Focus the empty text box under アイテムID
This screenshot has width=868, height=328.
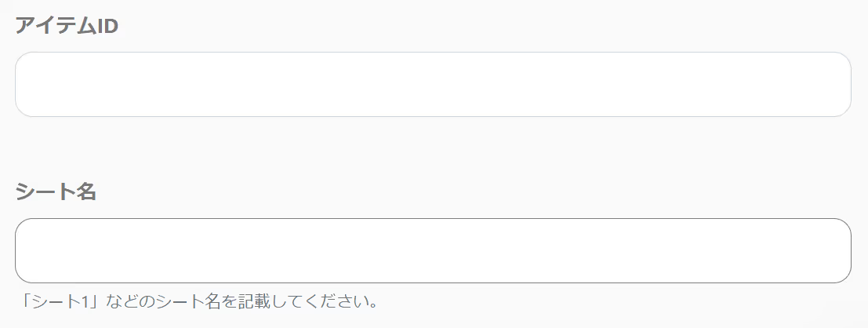(433, 84)
